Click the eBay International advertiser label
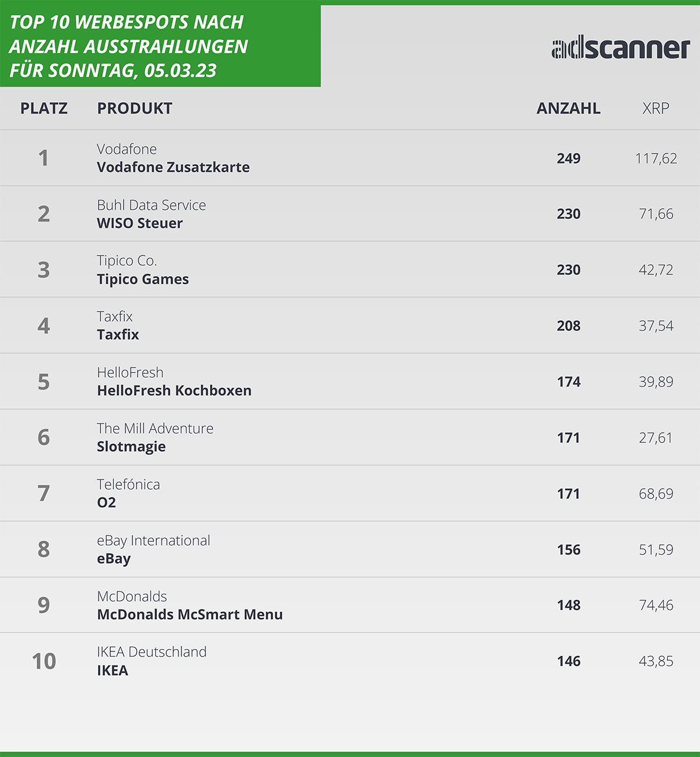This screenshot has width=700, height=757. (153, 541)
